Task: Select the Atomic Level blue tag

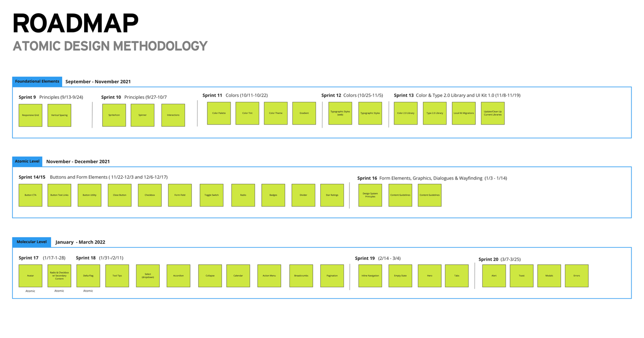Action: pyautogui.click(x=27, y=161)
